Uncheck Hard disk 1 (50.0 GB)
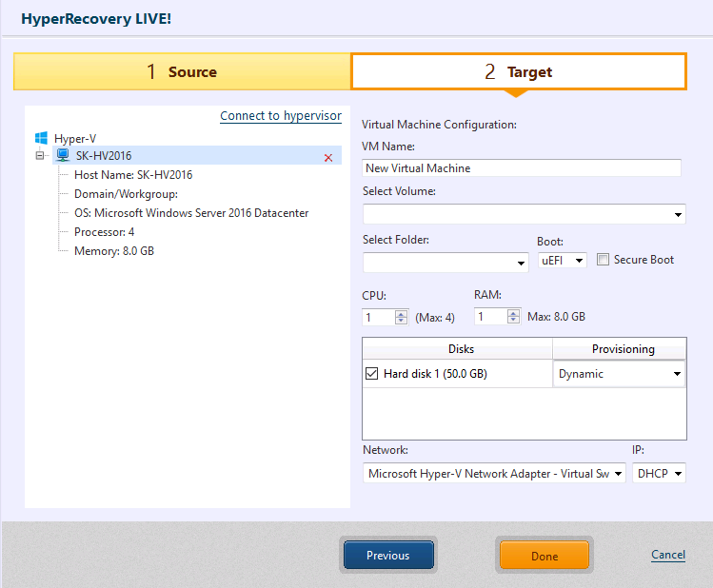 [371, 374]
